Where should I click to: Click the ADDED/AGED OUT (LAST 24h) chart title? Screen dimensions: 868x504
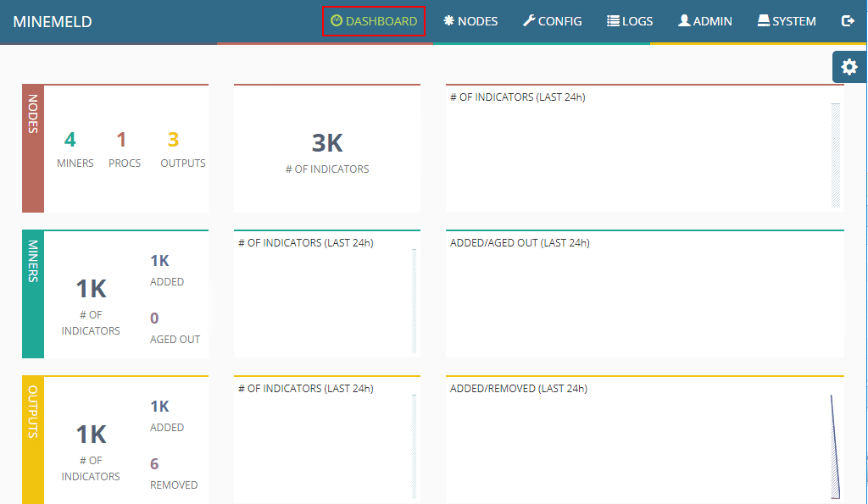click(x=520, y=243)
